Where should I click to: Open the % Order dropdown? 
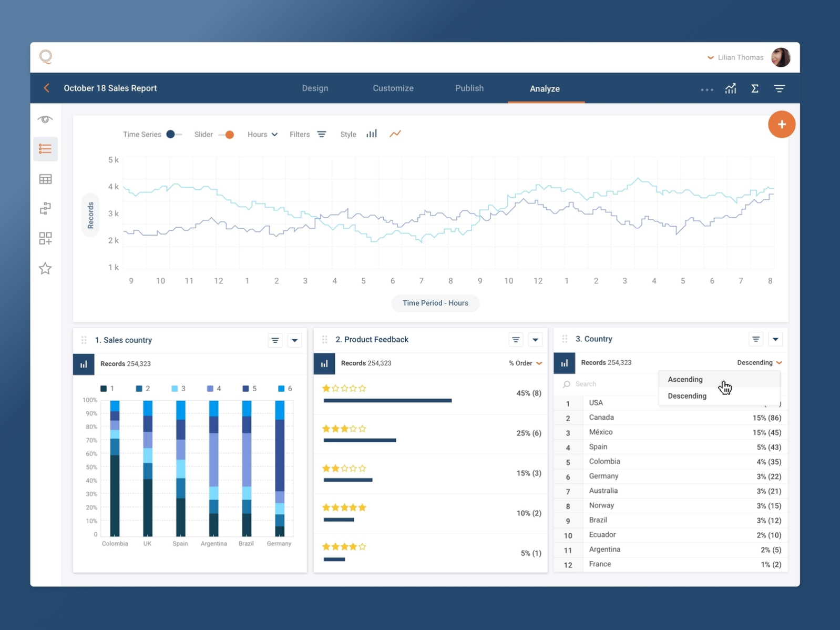525,363
